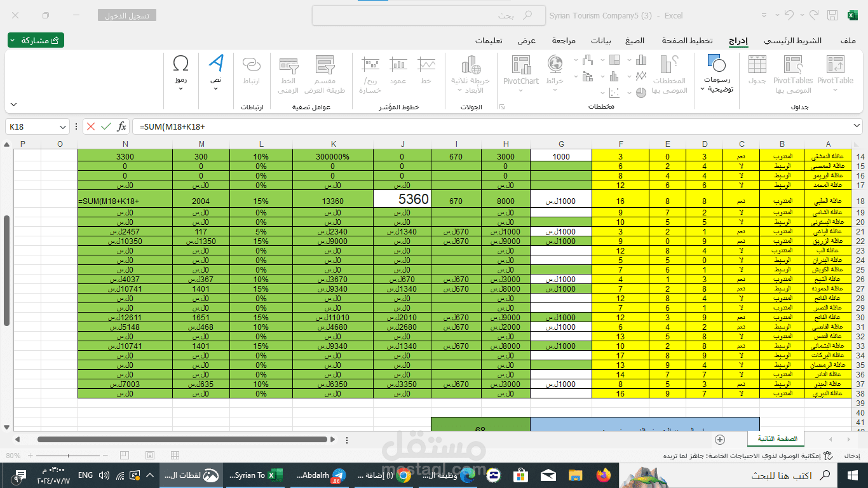Click the column bar chart icon
The image size is (868, 488).
click(641, 60)
